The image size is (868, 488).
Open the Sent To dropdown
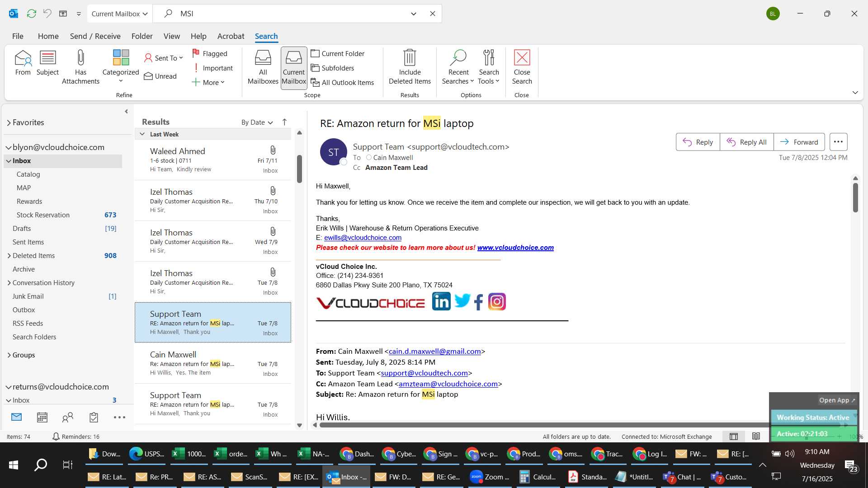[x=163, y=58]
